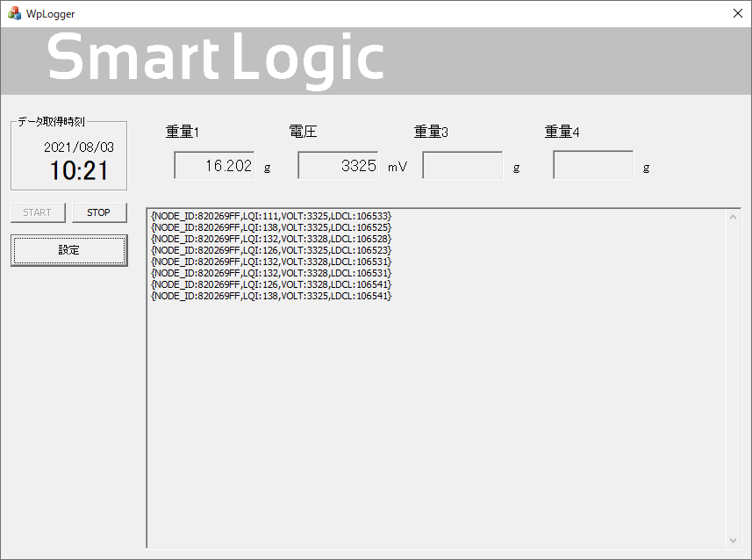Click the log entry with LDCL:106523
Screen dimensions: 752x560
click(271, 250)
